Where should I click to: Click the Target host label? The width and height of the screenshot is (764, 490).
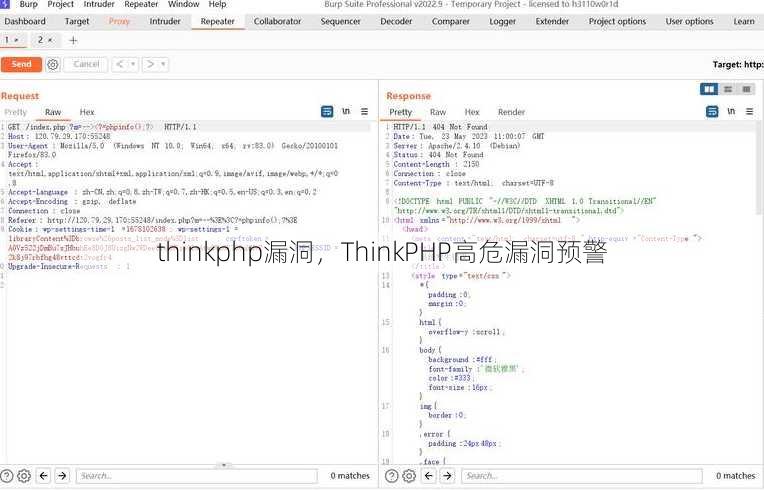[738, 64]
